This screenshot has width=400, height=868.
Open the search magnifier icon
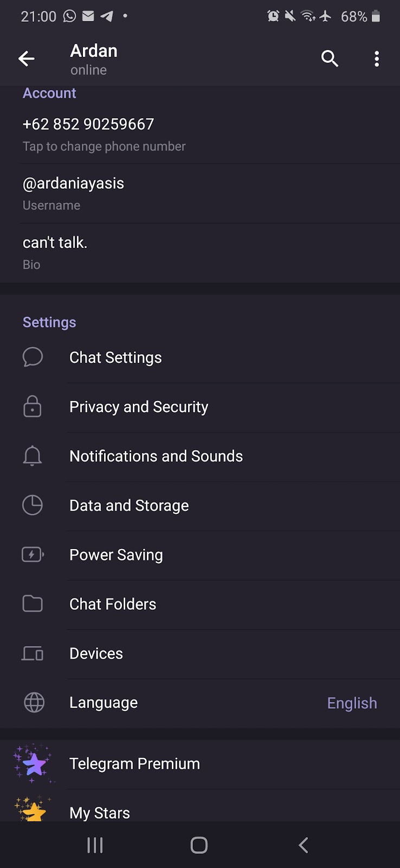tap(330, 59)
